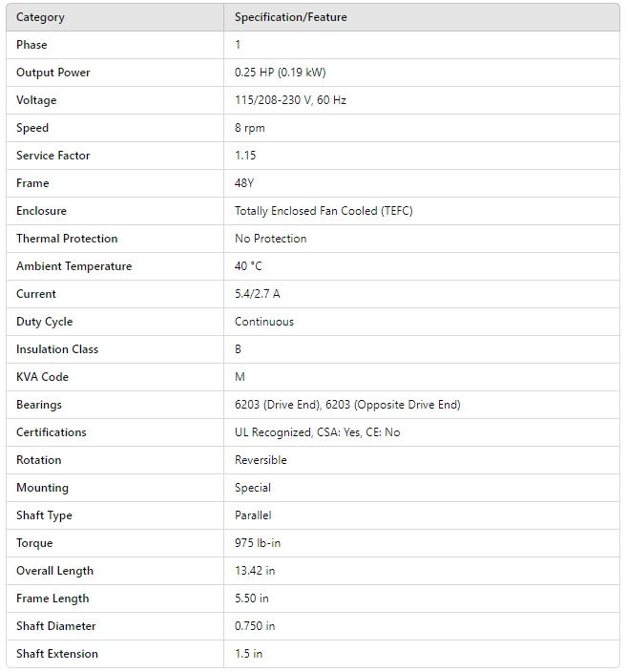Click the Duty Cycle value Continuous
Viewport: 627px width, 672px height.
click(x=264, y=322)
